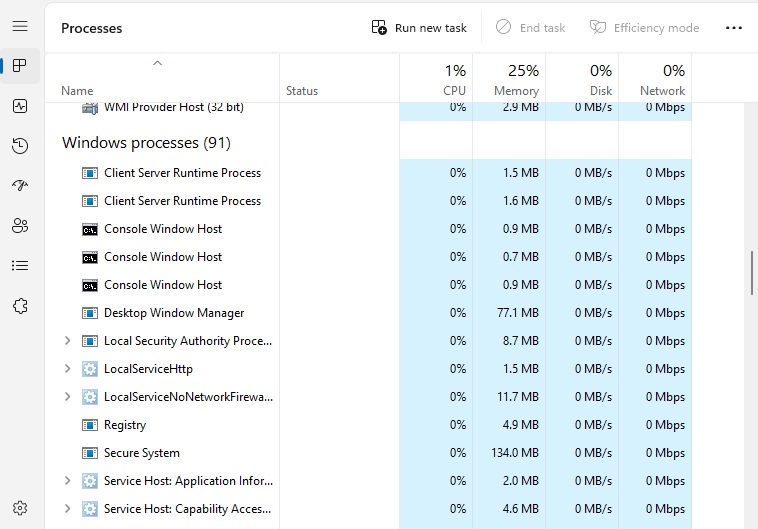Click the LocalServiceNoNetworkFirewall gear icon
Screen dimensions: 758x529
(x=90, y=397)
